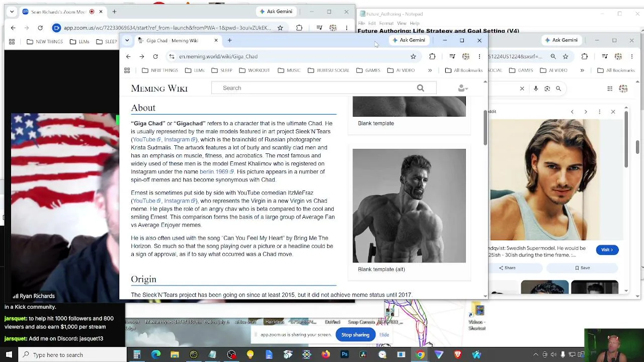644x362 pixels.
Task: Open the View menu in Notepad
Action: point(401,23)
